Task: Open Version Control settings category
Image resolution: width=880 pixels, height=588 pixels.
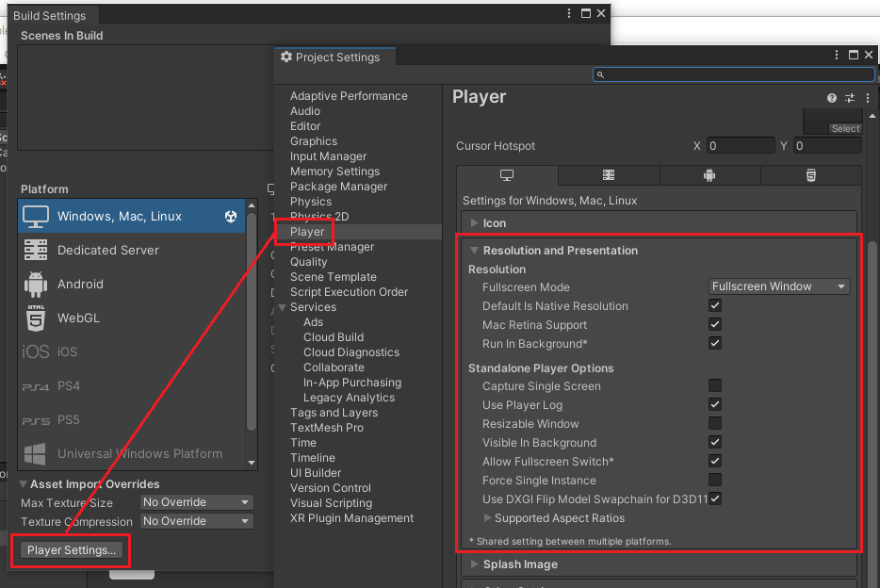Action: tap(331, 488)
